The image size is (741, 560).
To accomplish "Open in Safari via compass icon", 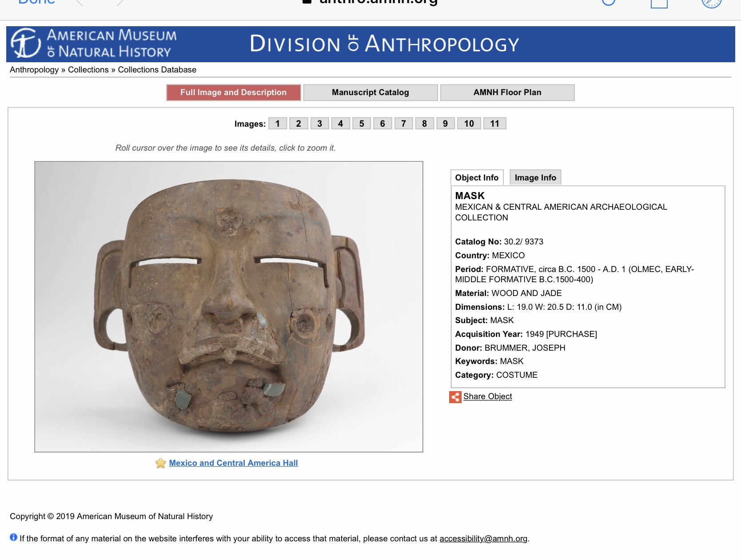I will tap(711, 3).
